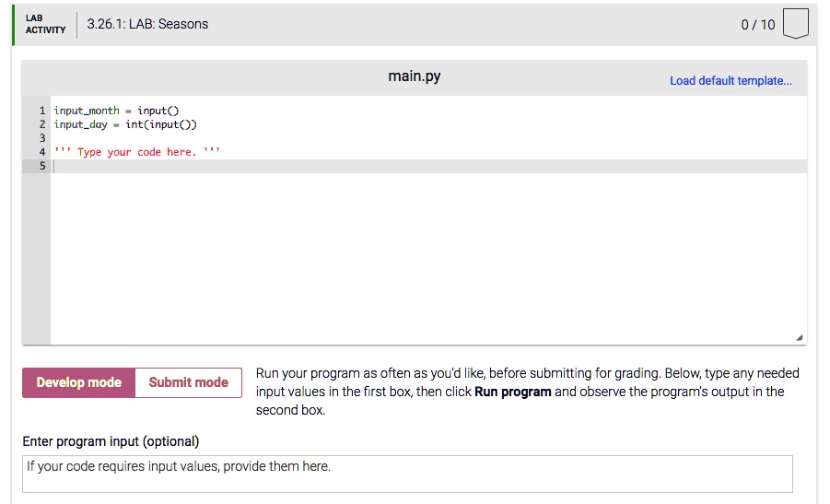Click the '3.26.1: LAB: Seasons' title
Screen dimensions: 830x504
[x=147, y=25]
